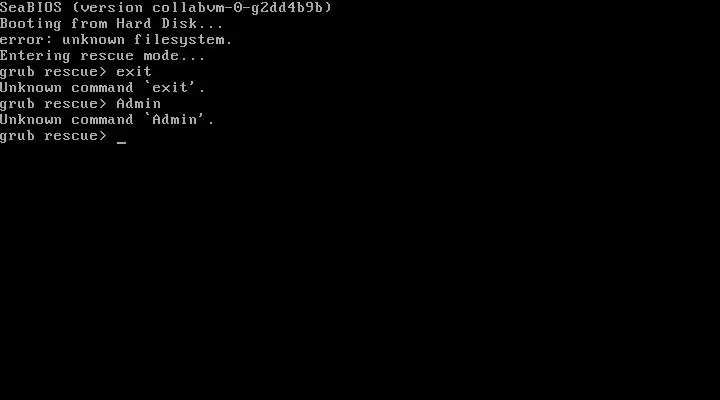
Task: Click the 'Entering rescue mode...' line
Action: [x=102, y=56]
